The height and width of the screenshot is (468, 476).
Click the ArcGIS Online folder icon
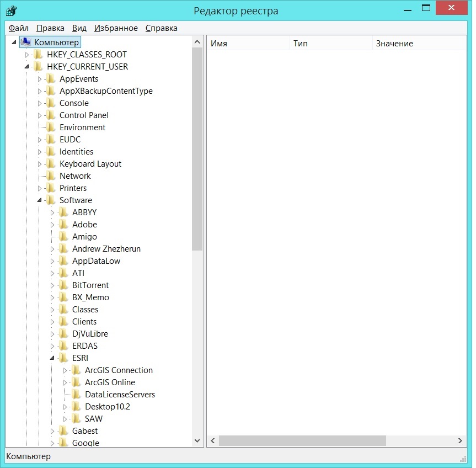(77, 382)
